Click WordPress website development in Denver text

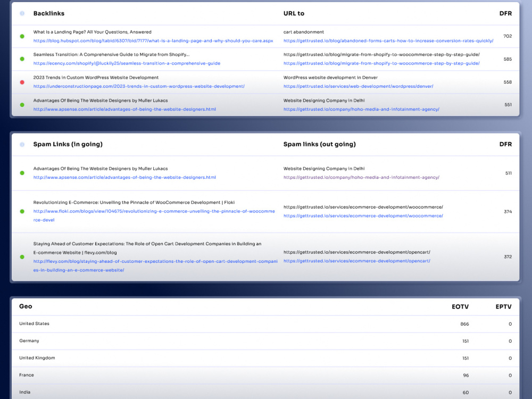(330, 77)
